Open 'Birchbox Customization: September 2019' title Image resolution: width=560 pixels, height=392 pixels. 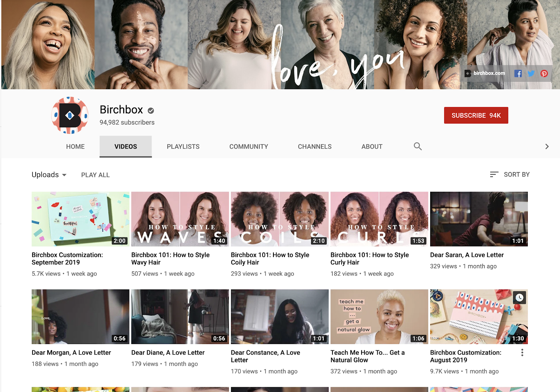point(67,259)
